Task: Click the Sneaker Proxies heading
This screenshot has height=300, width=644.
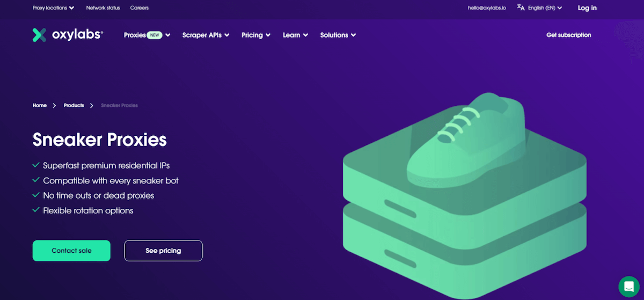Action: pos(100,140)
